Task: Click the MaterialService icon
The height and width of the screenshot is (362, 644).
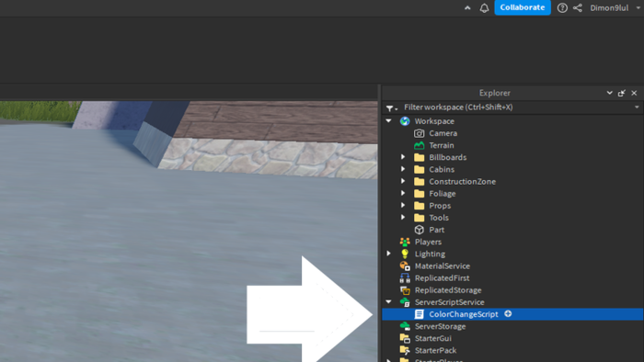Action: click(x=405, y=266)
